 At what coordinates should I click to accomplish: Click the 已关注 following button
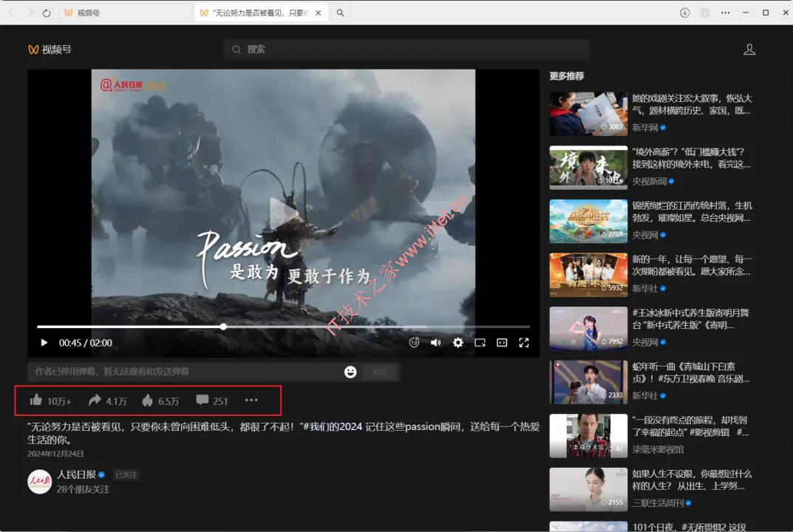126,475
